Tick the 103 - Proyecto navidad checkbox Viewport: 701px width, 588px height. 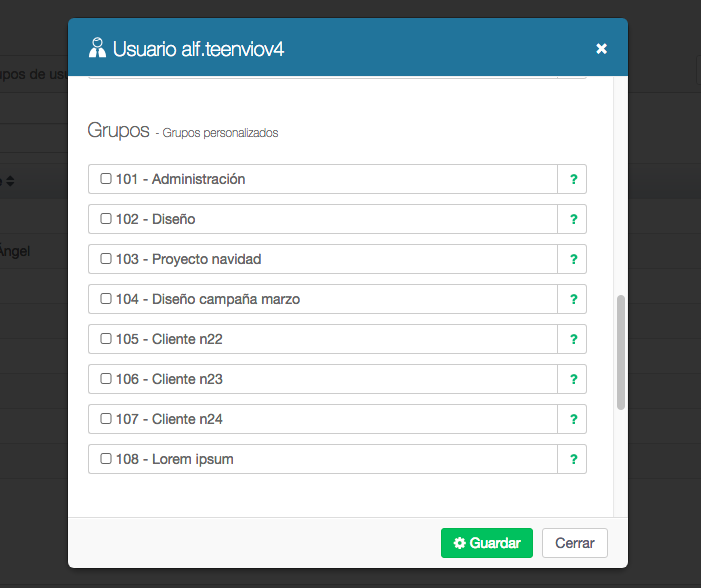point(106,259)
